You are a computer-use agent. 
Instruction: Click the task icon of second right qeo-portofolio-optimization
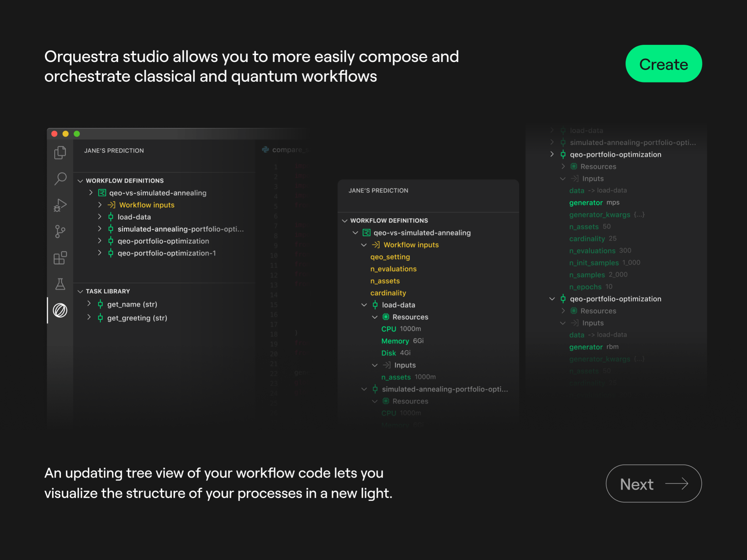tap(563, 299)
